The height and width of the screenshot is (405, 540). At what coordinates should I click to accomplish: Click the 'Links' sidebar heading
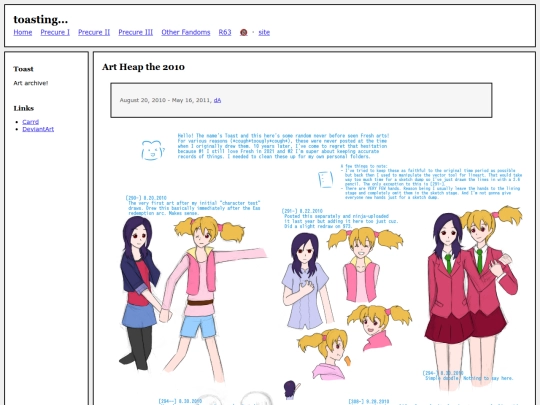coord(24,108)
